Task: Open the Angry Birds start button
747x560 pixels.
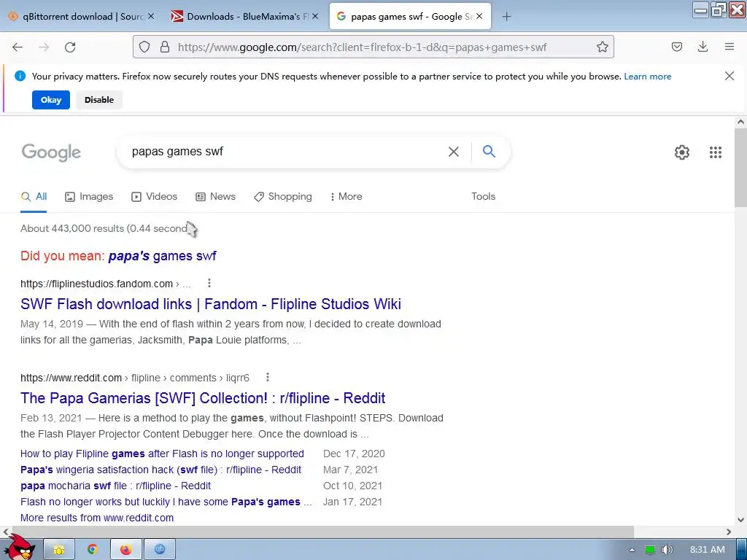Action: 19,548
